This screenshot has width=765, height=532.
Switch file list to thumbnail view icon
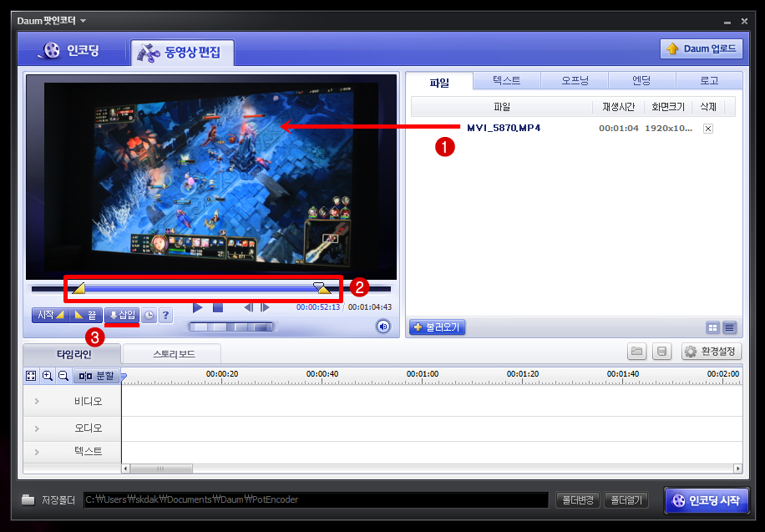pyautogui.click(x=712, y=328)
